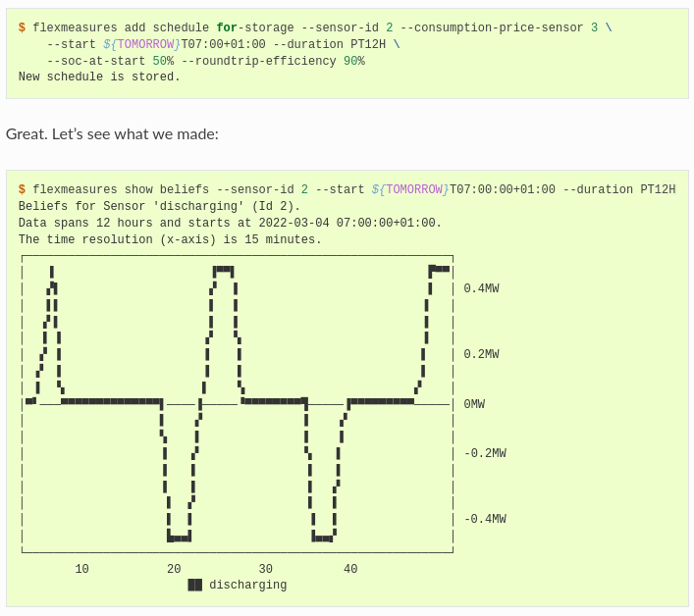Click '--soc-at-start 50%' option text
This screenshot has height=616, width=694.
[x=110, y=61]
